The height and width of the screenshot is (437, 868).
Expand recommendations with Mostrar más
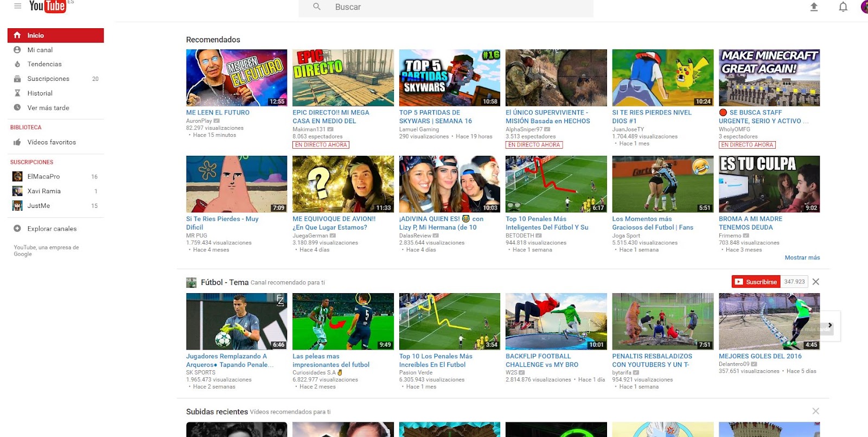tap(802, 257)
